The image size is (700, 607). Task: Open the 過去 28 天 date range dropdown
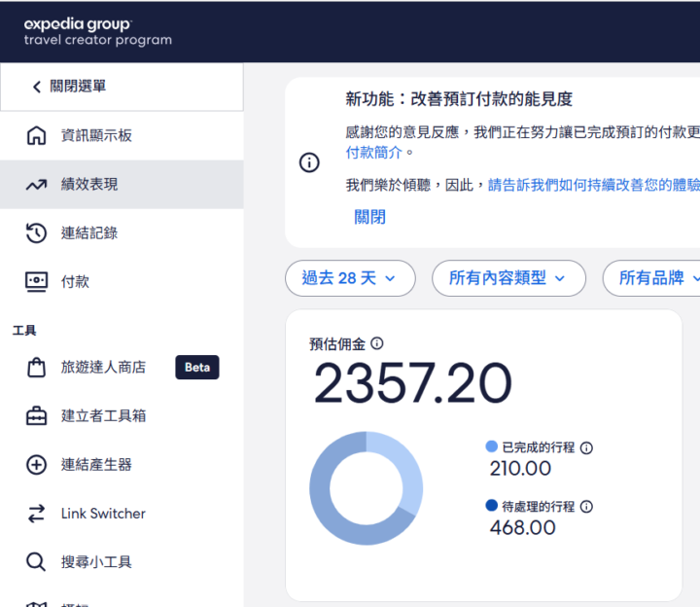click(x=350, y=278)
